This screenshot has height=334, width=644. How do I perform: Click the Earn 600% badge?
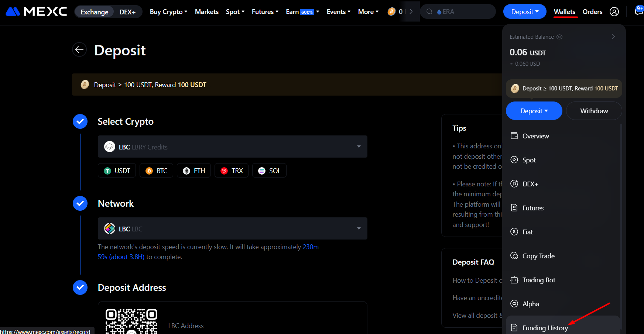pos(307,12)
